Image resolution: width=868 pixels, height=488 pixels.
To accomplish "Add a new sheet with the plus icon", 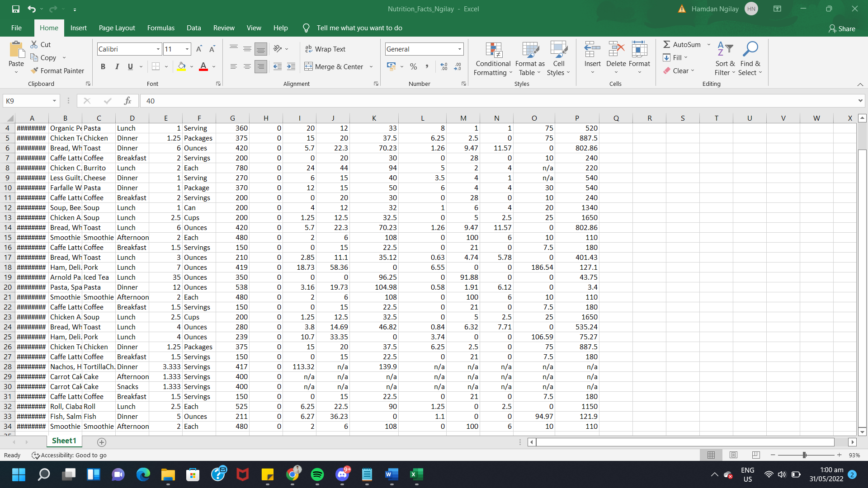I will (102, 442).
